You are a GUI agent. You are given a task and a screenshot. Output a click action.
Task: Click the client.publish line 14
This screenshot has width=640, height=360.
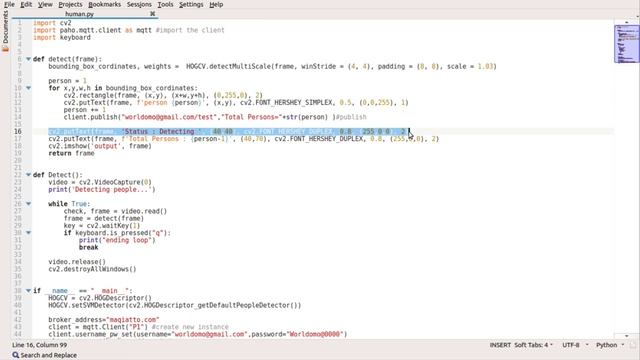click(215, 117)
